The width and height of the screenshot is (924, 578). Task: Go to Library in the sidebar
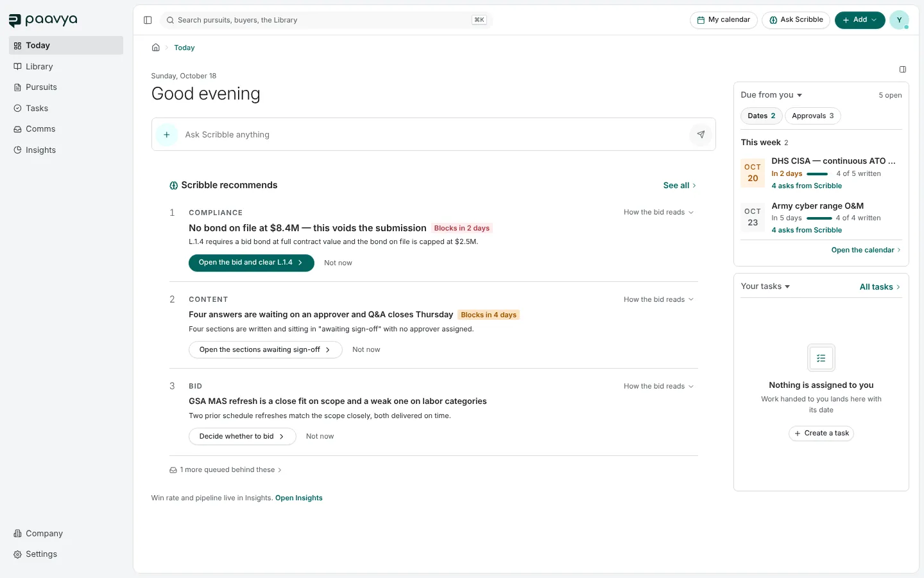pyautogui.click(x=66, y=67)
